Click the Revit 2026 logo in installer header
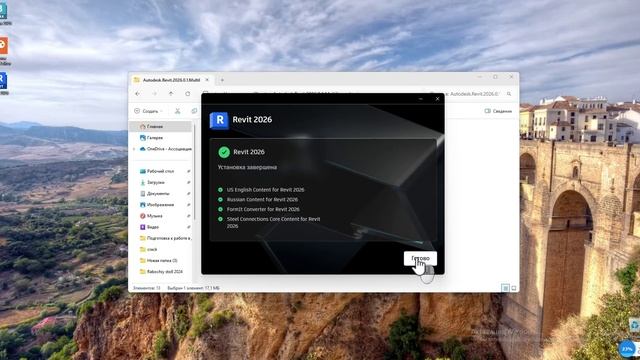The image size is (640, 360). [x=219, y=120]
